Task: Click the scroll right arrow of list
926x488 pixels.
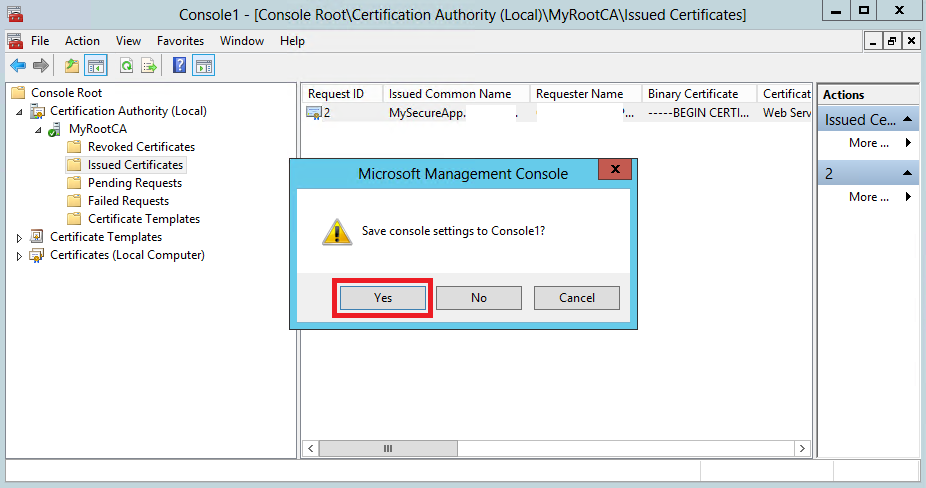Action: pyautogui.click(x=802, y=448)
